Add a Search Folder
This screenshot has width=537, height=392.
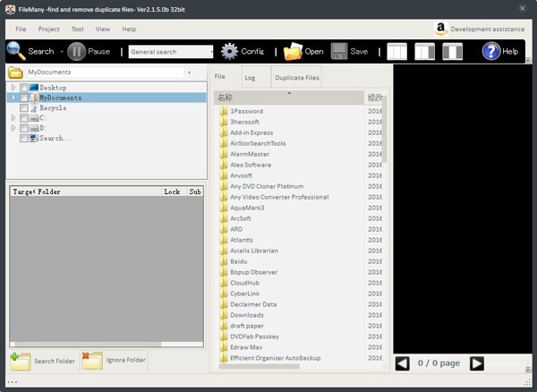(x=43, y=362)
